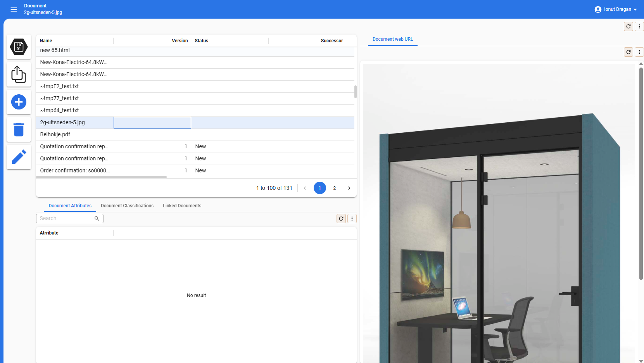Click the document list horizontal scrollbar
The width and height of the screenshot is (644, 363).
coord(102,177)
